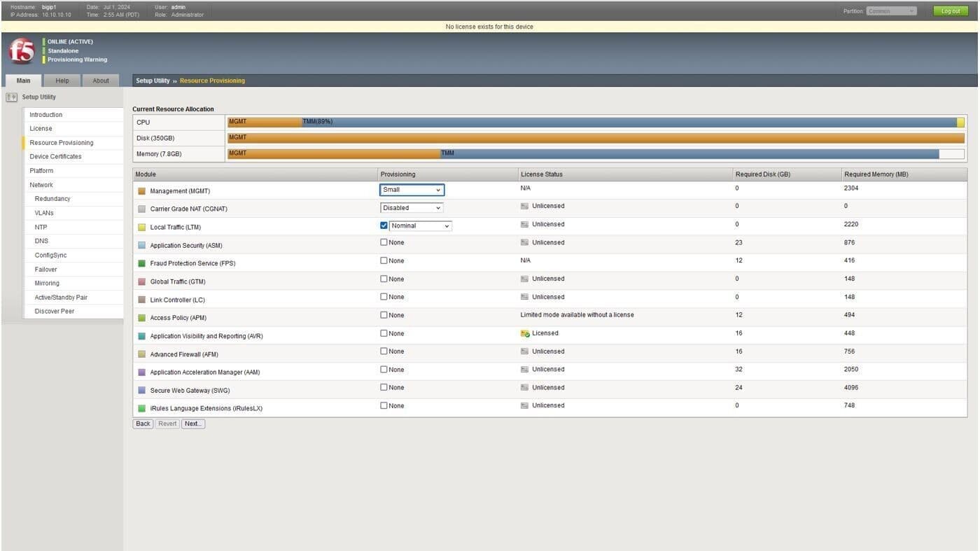Open the Management (MGMT) provisioning dropdown
Image resolution: width=980 pixels, height=551 pixels.
tap(411, 189)
